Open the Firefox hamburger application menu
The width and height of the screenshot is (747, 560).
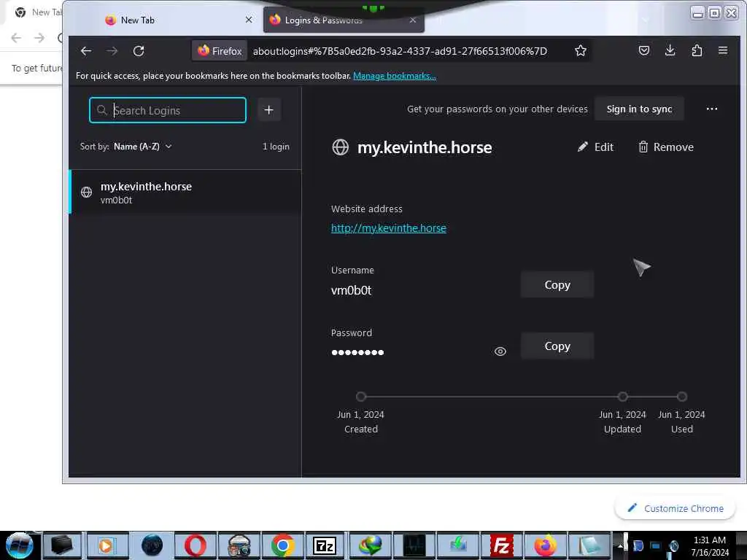tap(723, 50)
